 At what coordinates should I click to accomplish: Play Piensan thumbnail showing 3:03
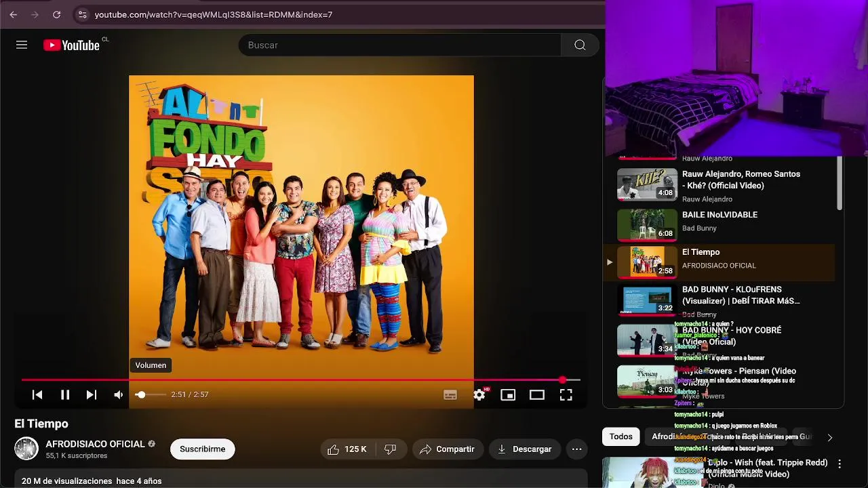[x=647, y=382]
